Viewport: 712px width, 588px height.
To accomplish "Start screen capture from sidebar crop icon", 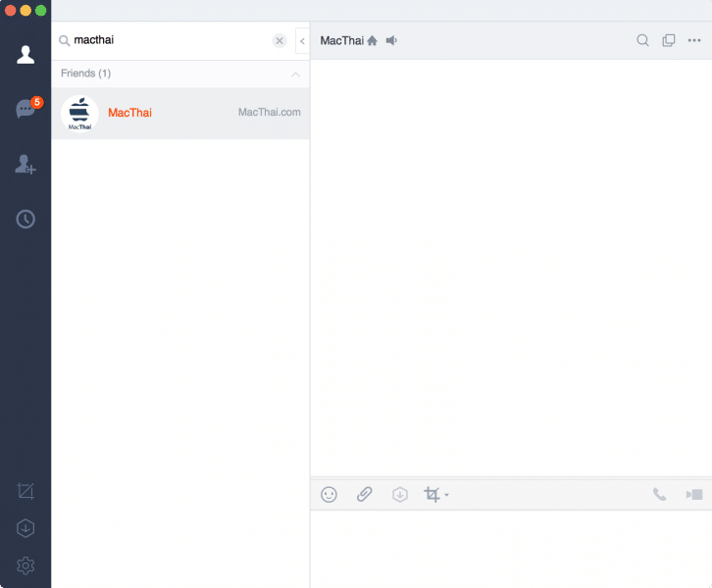I will click(x=25, y=491).
